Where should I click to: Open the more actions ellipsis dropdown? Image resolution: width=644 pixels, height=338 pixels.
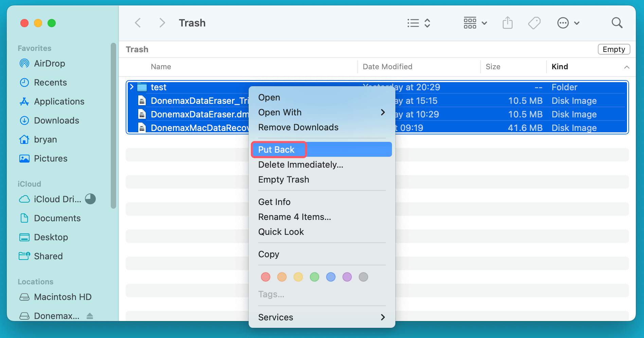point(568,23)
